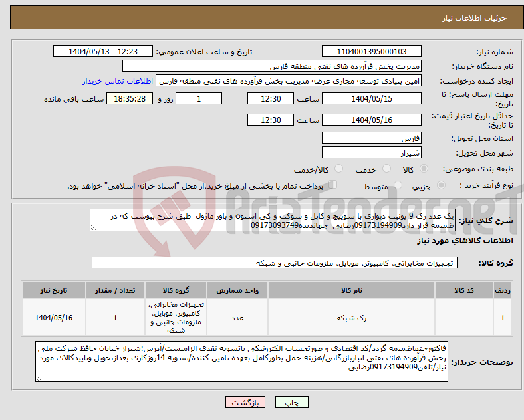The image size is (524, 420).
Task: Select the خدمت radio button
Action: point(386,169)
